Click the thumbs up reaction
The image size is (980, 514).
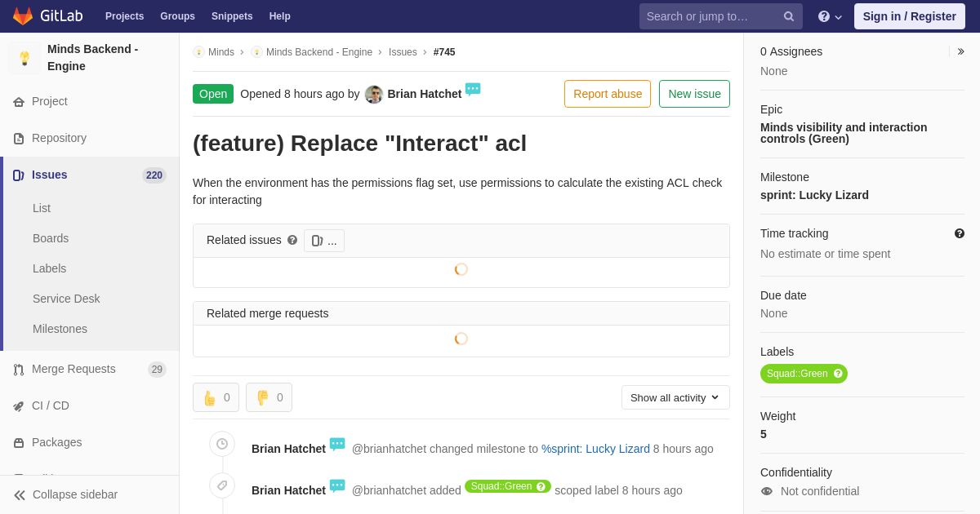216,397
